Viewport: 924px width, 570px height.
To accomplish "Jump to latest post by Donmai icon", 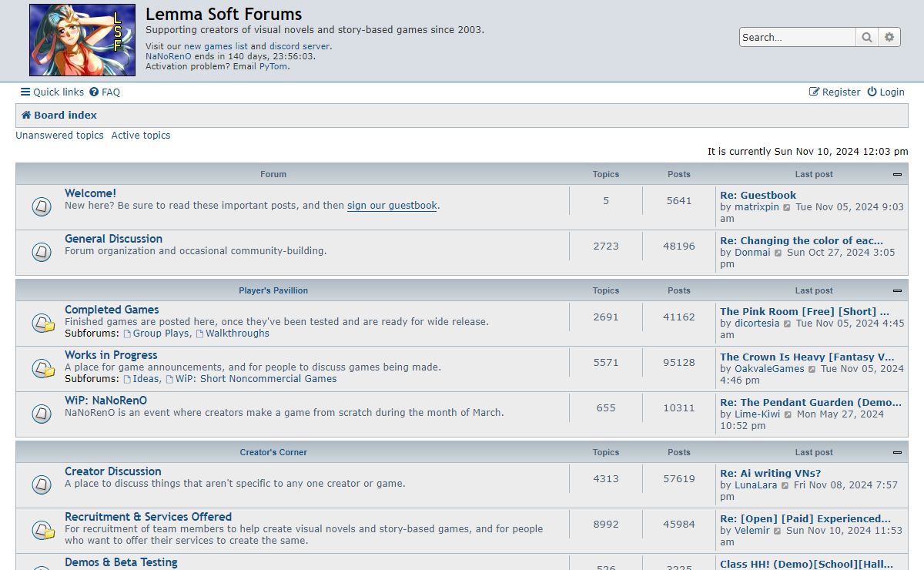I will 778,253.
